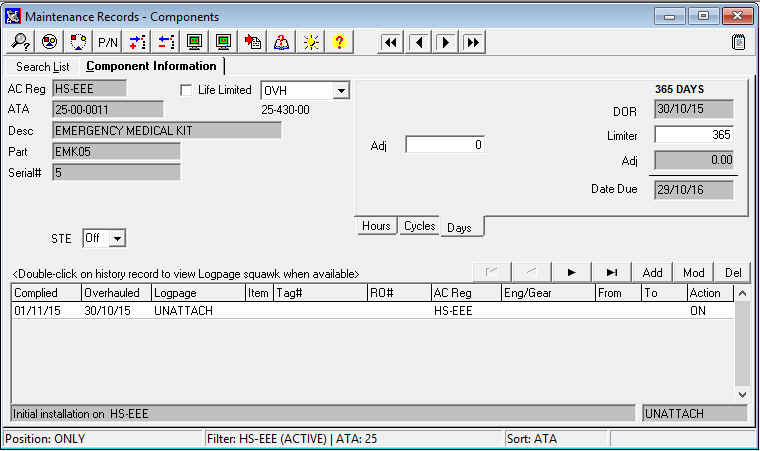Viewport: 760px width, 451px height.
Task: Click the Desc field EMERGENCY MEDICAL KIT
Action: click(167, 130)
